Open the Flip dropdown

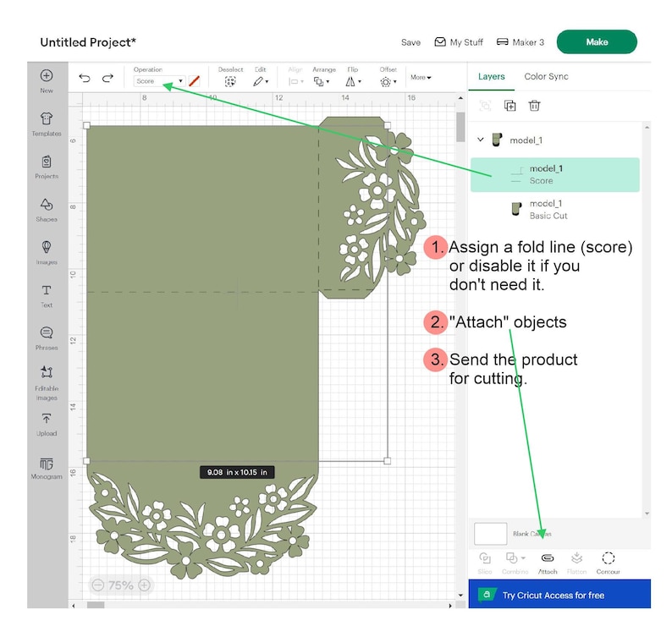click(x=353, y=81)
